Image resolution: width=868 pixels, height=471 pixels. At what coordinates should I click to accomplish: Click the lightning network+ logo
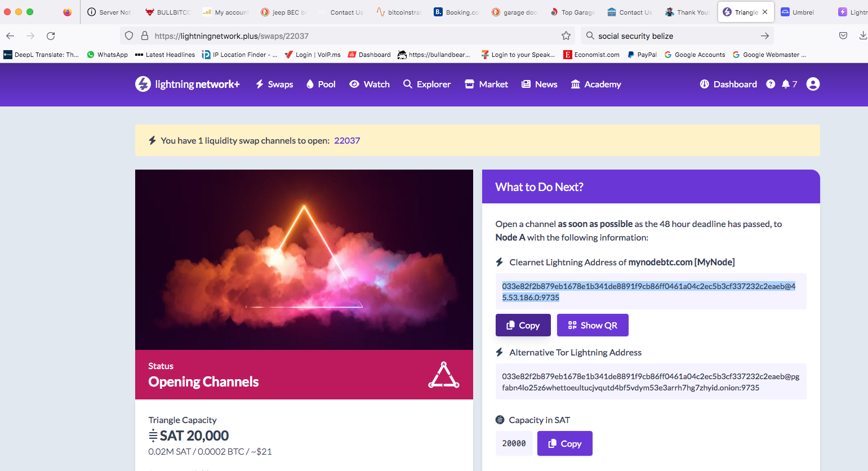pyautogui.click(x=188, y=85)
